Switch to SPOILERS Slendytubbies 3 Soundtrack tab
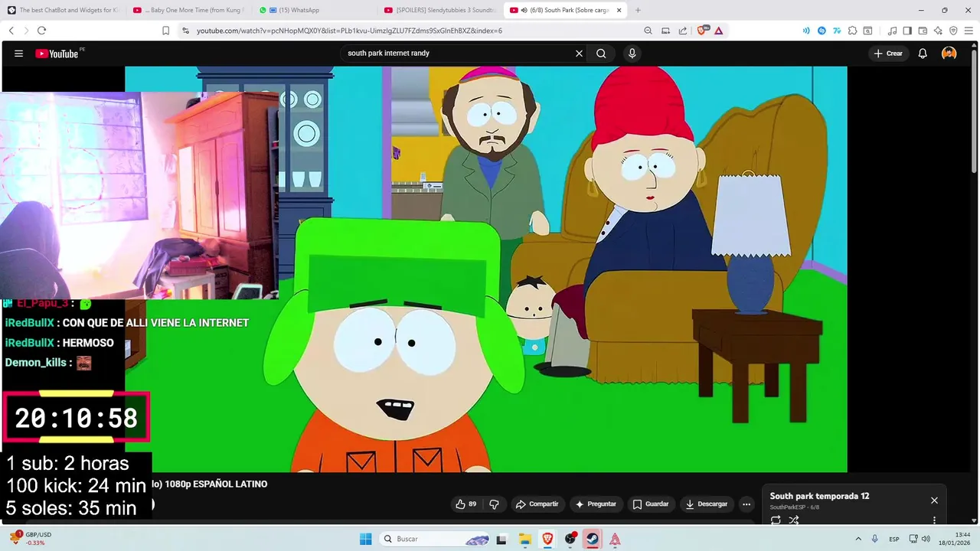 point(440,10)
